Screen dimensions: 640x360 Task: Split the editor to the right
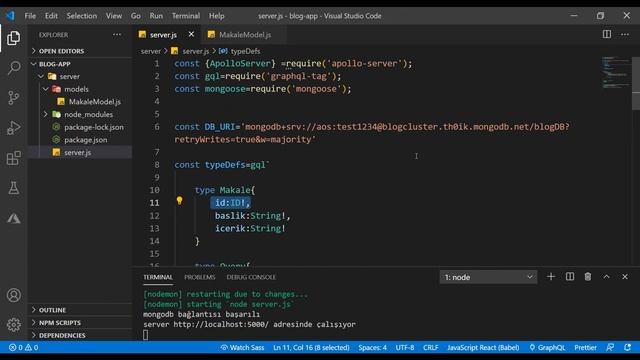pos(607,34)
